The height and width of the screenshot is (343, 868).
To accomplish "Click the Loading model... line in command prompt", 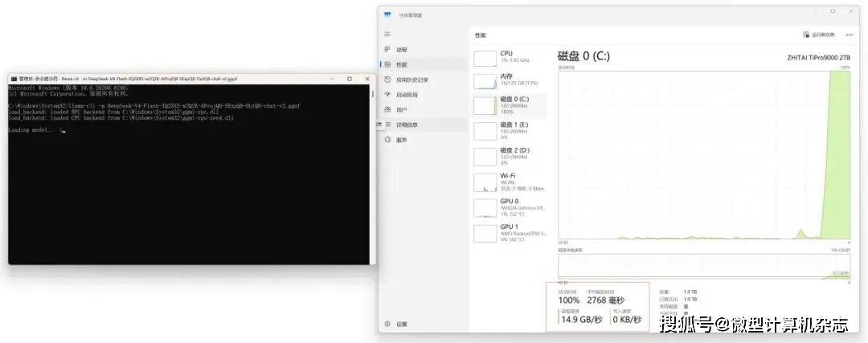I will [x=37, y=131].
